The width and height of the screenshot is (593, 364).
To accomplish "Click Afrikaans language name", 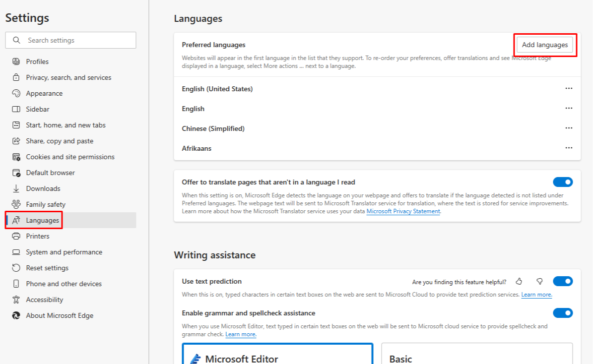I will [197, 148].
